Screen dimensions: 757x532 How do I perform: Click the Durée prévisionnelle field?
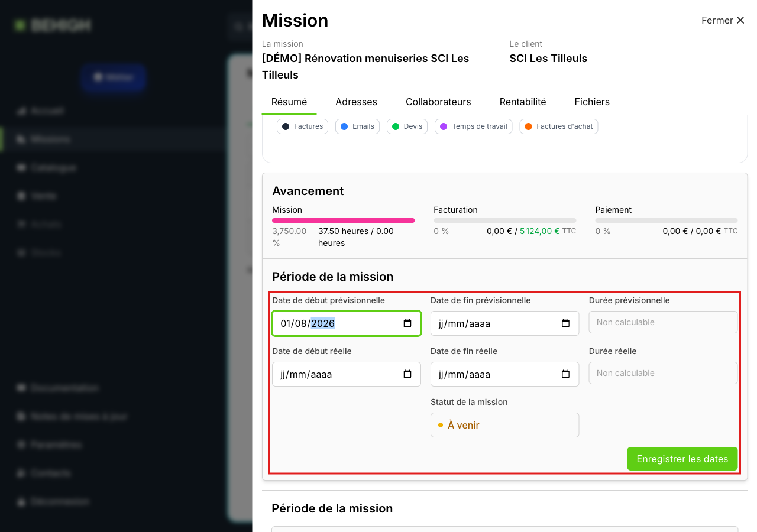[x=663, y=322]
